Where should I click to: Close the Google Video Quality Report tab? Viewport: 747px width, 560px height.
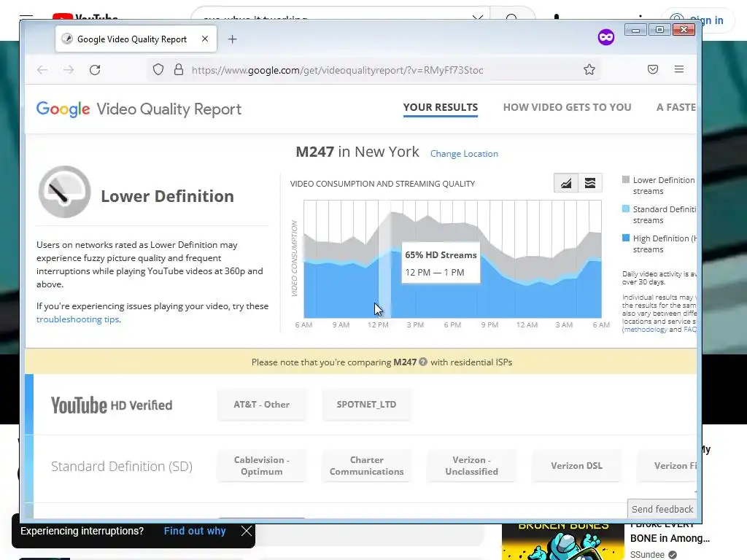click(205, 39)
